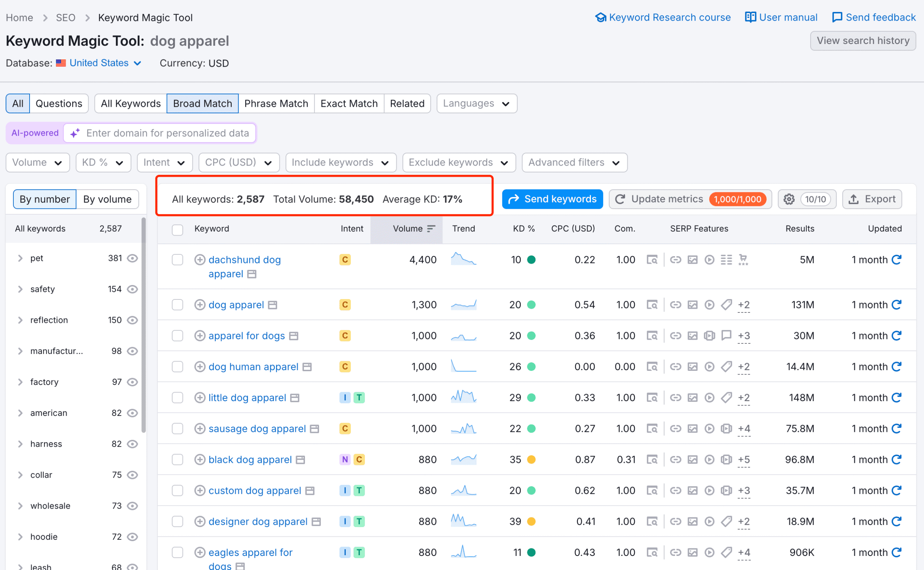Click the Enter domain for personalized data field
The height and width of the screenshot is (570, 924).
point(167,133)
